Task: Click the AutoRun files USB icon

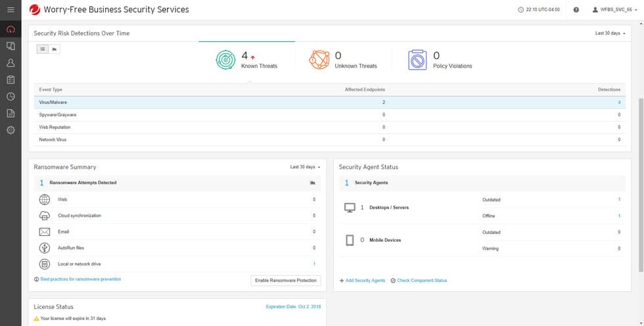Action: [45, 248]
